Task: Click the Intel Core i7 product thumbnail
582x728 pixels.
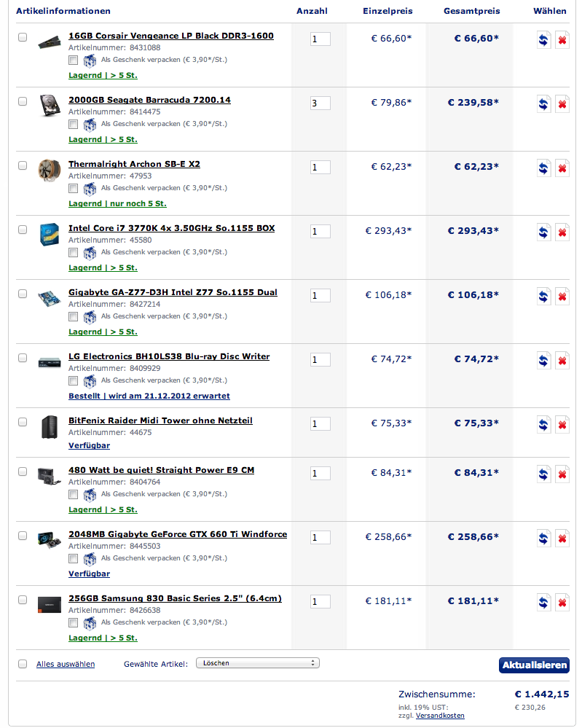Action: (50, 235)
